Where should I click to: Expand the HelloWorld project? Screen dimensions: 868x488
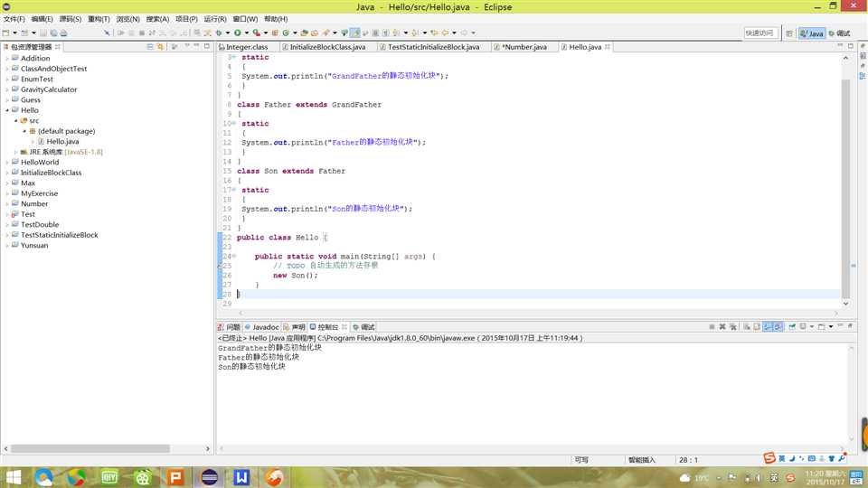(x=6, y=162)
